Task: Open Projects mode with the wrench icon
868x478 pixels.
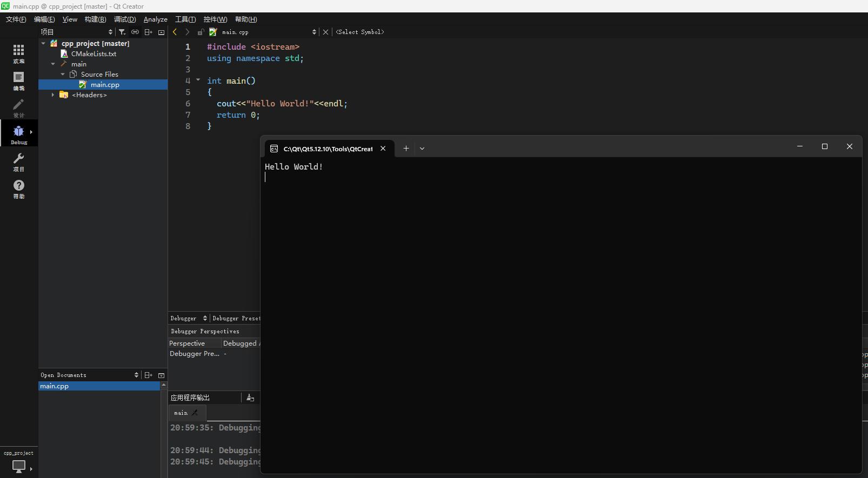Action: click(x=18, y=161)
